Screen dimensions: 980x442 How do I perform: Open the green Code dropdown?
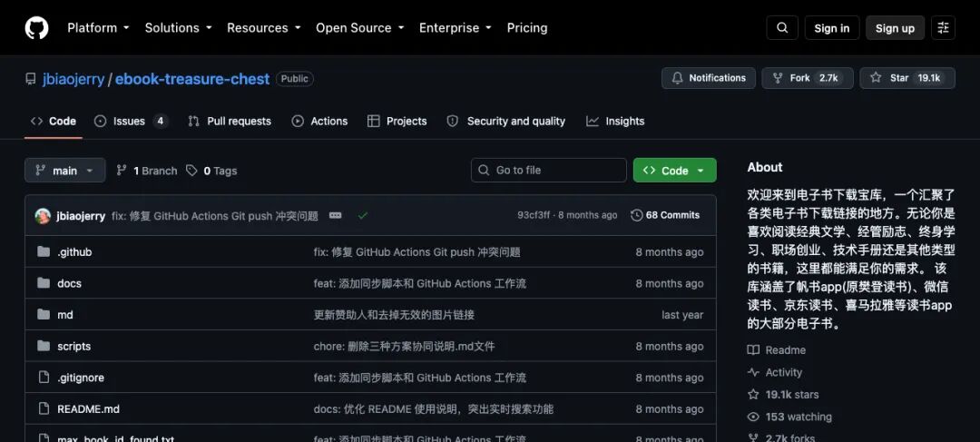coord(674,170)
